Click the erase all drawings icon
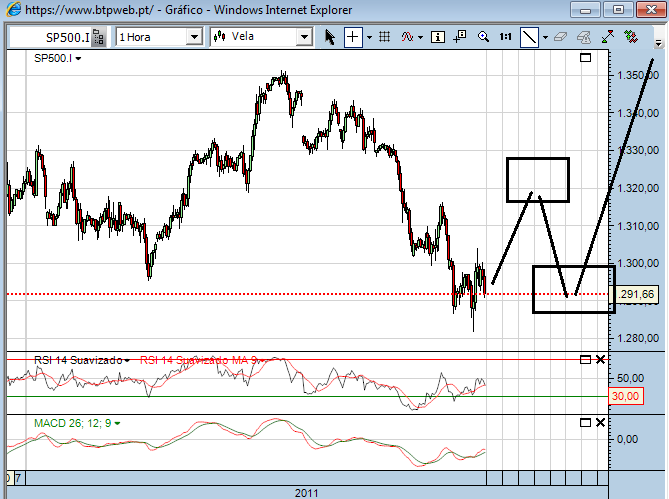This screenshot has height=499, width=669. [x=584, y=37]
